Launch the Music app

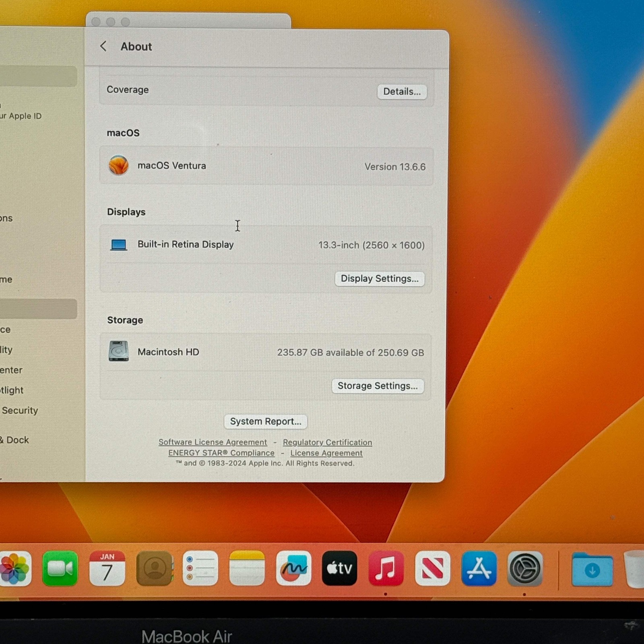pyautogui.click(x=386, y=568)
